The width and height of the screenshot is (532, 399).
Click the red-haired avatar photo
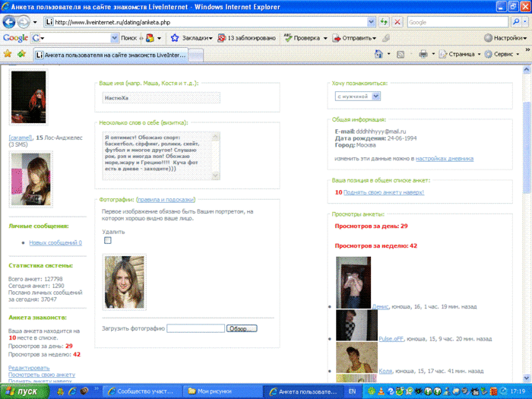coord(29,97)
